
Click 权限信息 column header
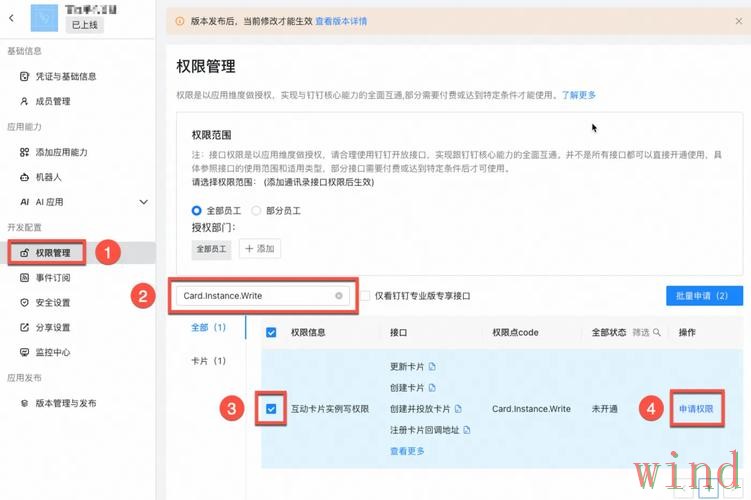[x=308, y=332]
